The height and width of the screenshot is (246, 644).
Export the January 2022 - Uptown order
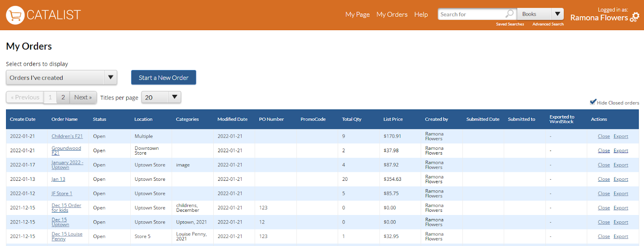[621, 165]
